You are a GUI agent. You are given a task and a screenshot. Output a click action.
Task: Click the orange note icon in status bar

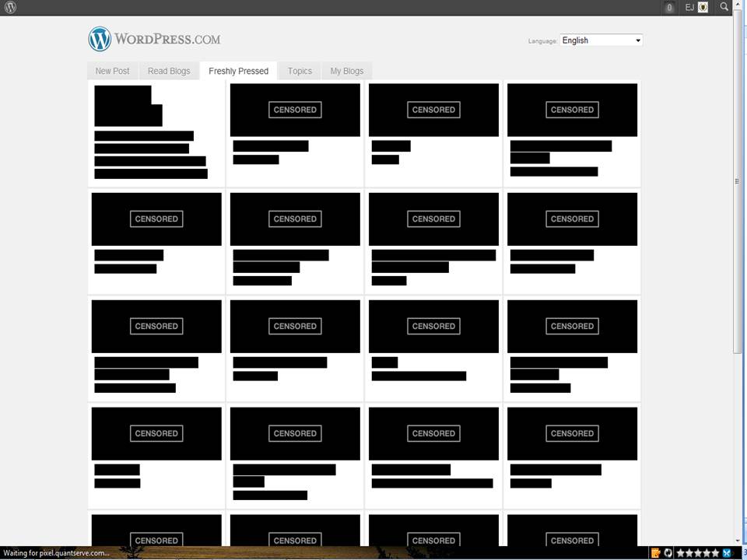coord(656,553)
